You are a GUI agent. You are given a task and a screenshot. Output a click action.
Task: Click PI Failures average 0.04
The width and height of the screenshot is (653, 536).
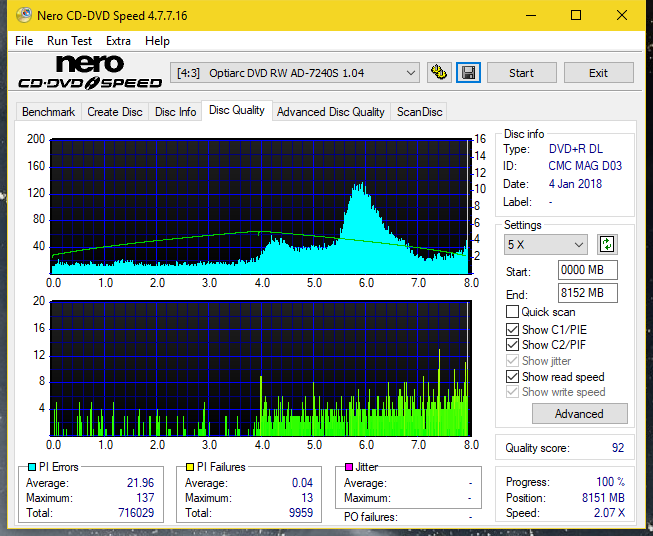(302, 483)
